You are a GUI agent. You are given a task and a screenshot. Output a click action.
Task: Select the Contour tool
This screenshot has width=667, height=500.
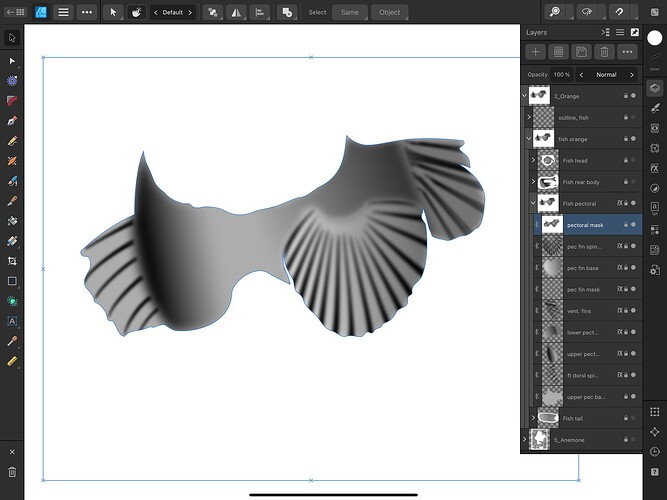pyautogui.click(x=12, y=80)
